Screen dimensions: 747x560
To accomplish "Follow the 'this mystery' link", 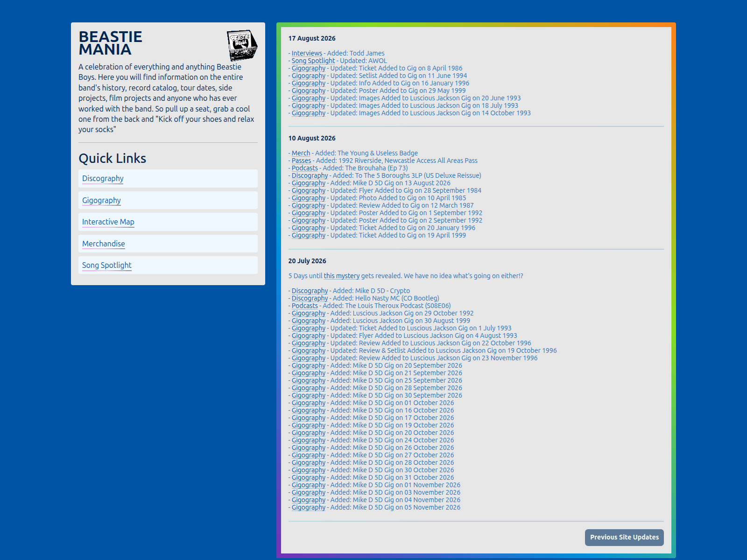I will click(342, 276).
